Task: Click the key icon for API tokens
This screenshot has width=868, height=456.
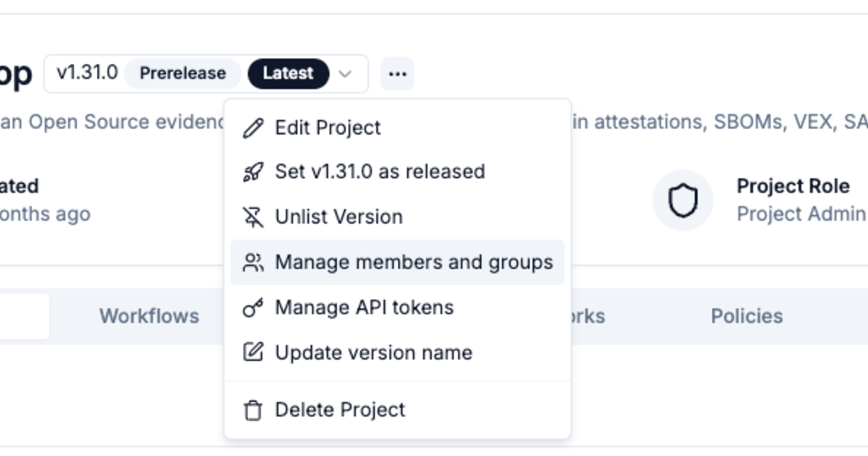Action: 252,308
